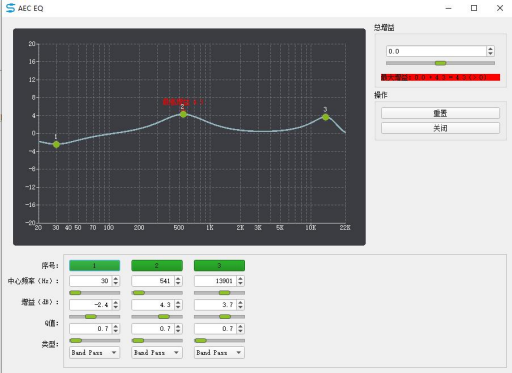
Task: Toggle band 2 green button
Action: tap(157, 265)
